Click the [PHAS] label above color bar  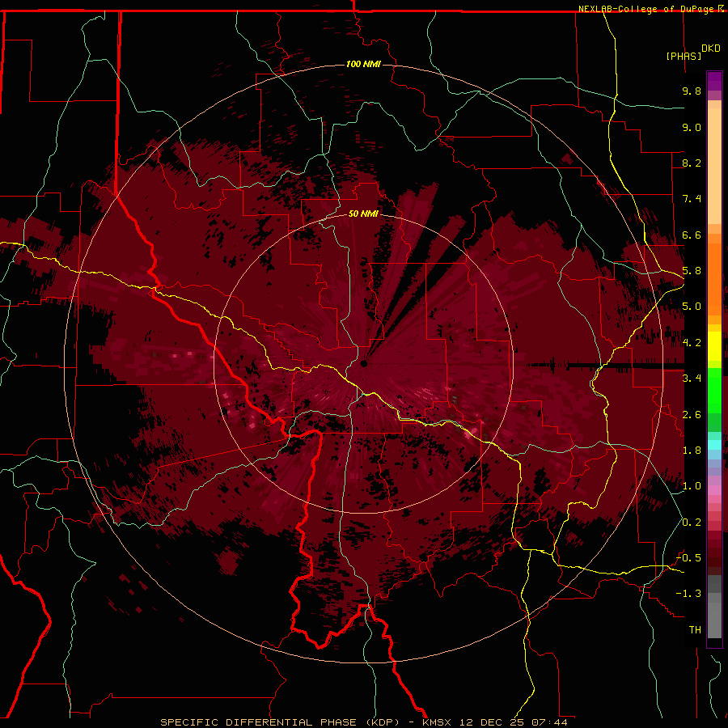click(x=684, y=56)
